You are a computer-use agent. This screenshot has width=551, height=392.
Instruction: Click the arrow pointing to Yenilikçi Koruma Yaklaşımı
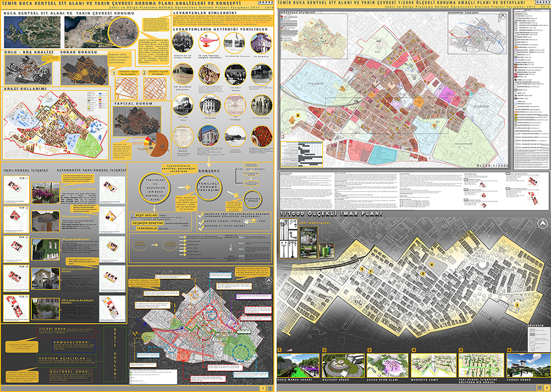point(184,188)
